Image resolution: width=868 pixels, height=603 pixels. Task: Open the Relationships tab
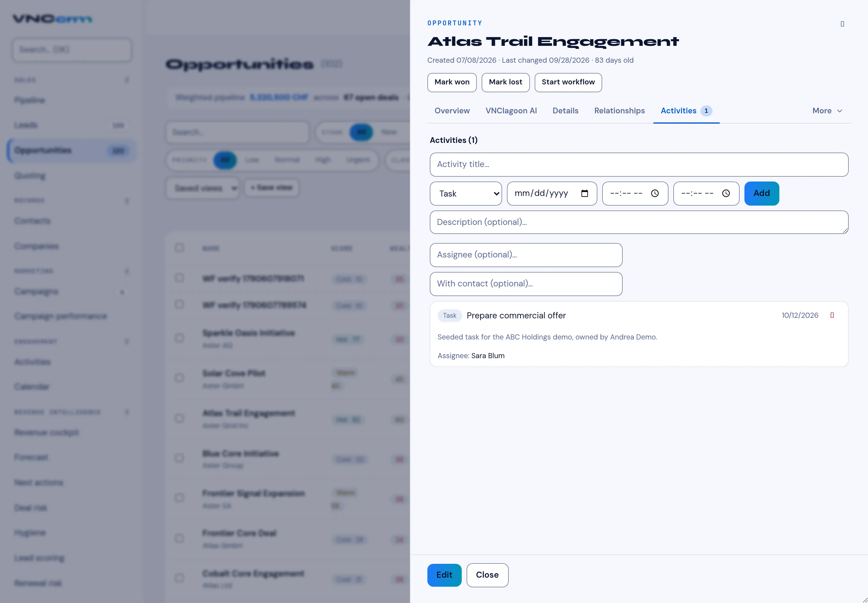(619, 111)
